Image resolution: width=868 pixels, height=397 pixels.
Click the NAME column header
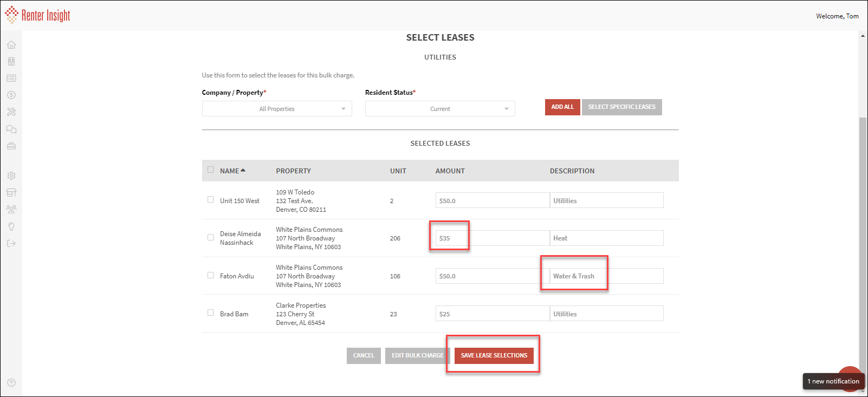click(230, 171)
